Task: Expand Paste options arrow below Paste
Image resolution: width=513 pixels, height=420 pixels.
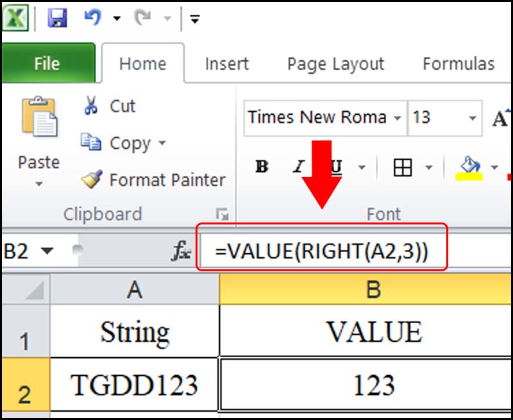Action: pos(39,184)
